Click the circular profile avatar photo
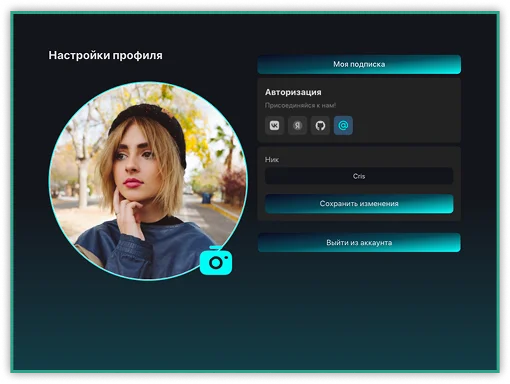 148,181
